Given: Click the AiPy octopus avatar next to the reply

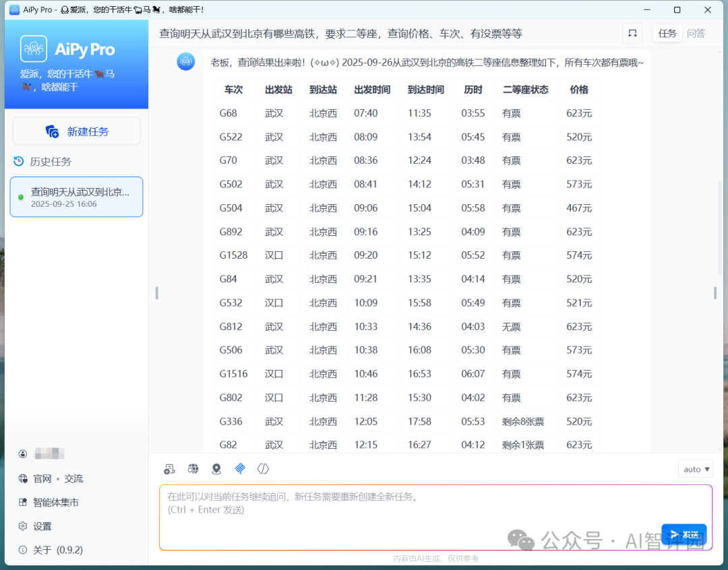Looking at the screenshot, I should [x=185, y=61].
